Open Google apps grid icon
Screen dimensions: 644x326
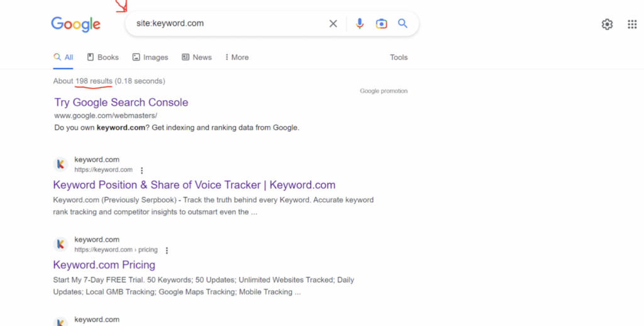point(632,25)
